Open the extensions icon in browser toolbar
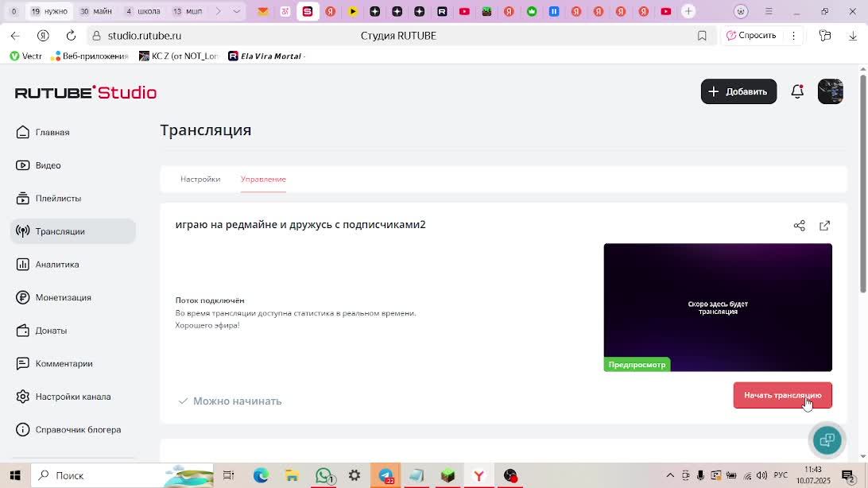Image resolution: width=868 pixels, height=488 pixels. point(825,36)
